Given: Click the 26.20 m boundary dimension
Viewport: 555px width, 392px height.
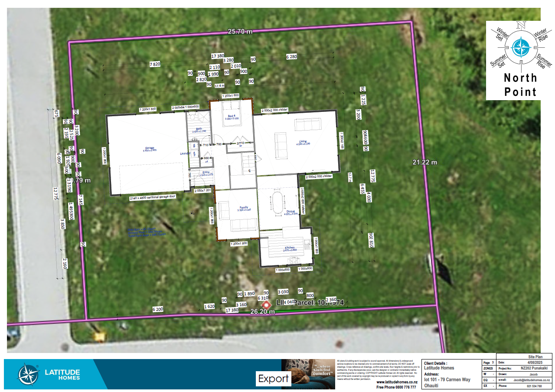Looking at the screenshot, I should coord(262,311).
